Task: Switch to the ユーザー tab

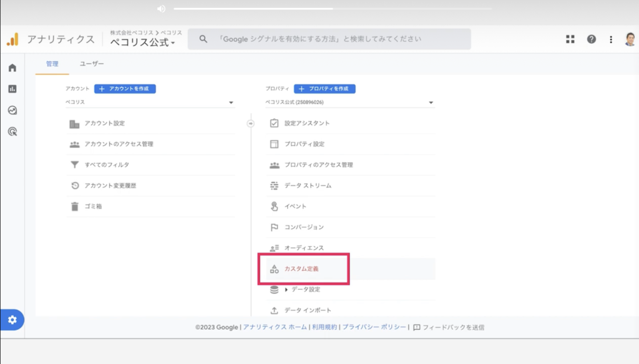Action: point(92,64)
